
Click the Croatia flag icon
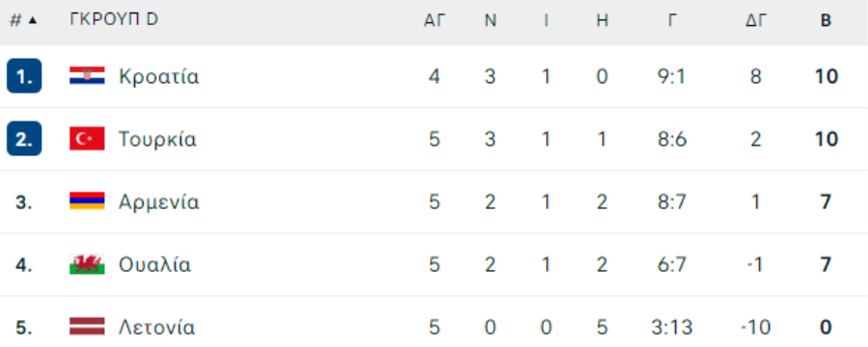click(87, 76)
